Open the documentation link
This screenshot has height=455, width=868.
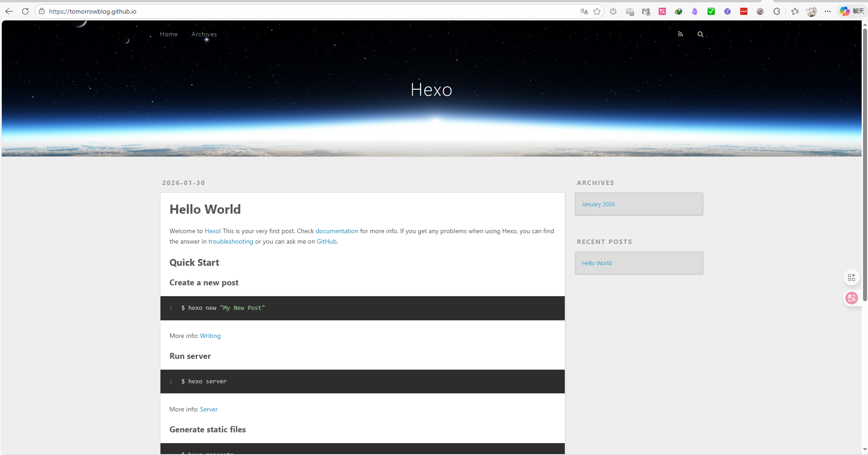(x=337, y=231)
